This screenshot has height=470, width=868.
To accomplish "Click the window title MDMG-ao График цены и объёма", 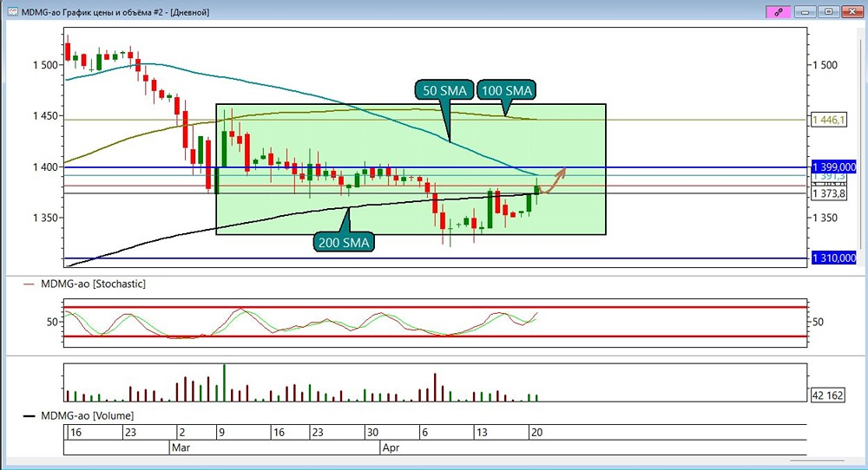I will 115,12.
